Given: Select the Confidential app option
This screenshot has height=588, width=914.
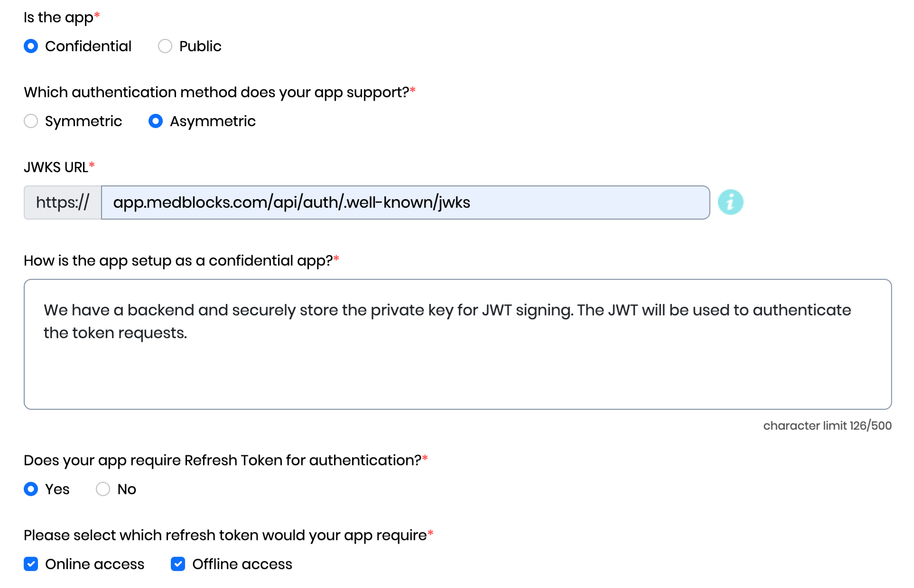Looking at the screenshot, I should (x=31, y=46).
